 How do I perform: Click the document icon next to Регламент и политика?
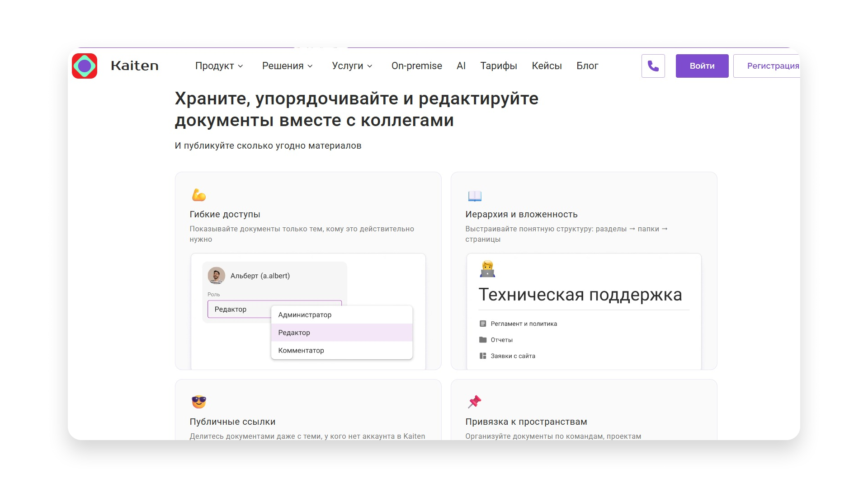click(482, 323)
